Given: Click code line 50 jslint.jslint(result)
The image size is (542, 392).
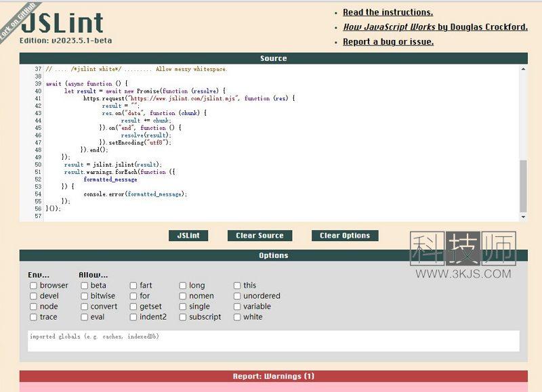Looking at the screenshot, I should click(113, 165).
